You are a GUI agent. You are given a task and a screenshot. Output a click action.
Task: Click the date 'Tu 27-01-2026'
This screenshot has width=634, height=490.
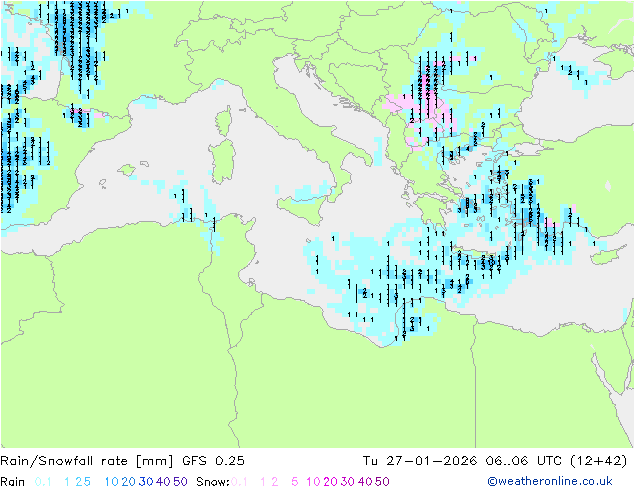click(x=420, y=461)
